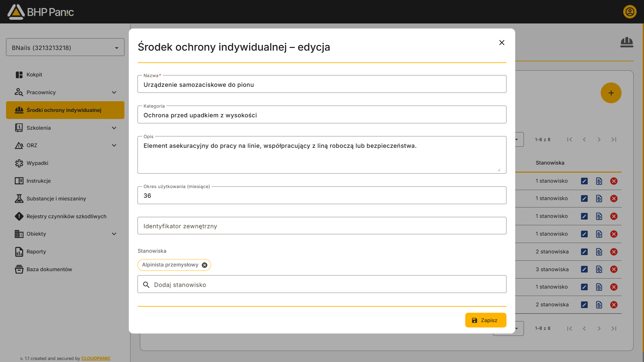Screen dimensions: 644x362
Task: Click the Identyfikator zewnętrzny field
Action: (x=322, y=226)
